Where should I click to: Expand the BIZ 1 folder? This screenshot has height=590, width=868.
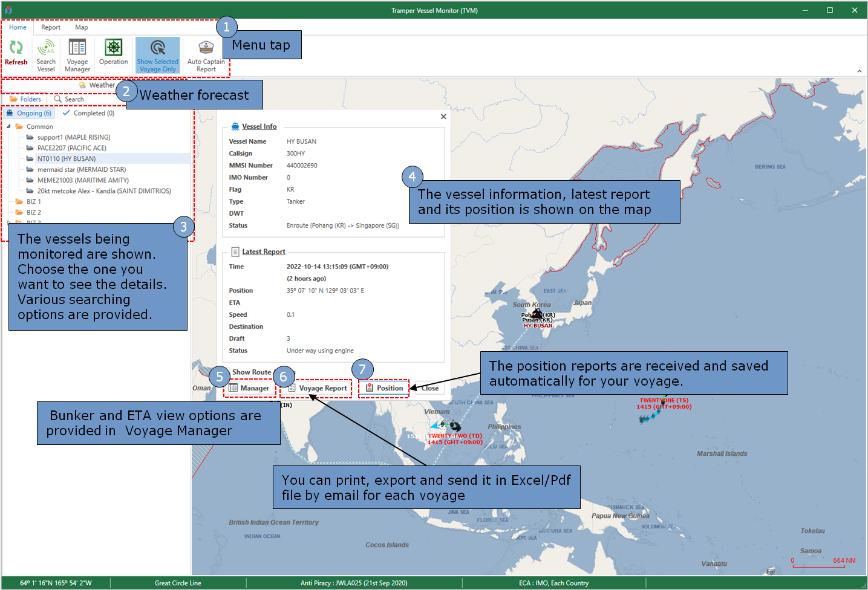point(33,202)
